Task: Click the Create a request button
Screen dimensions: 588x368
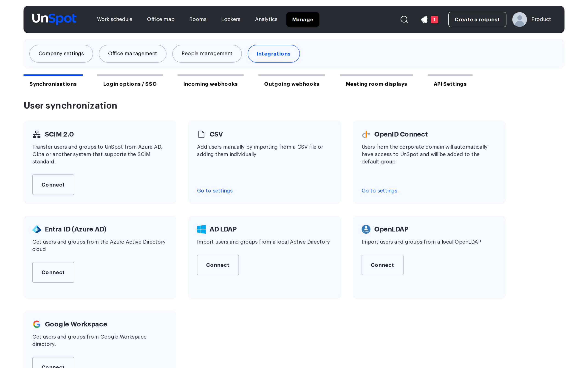Action: tap(477, 20)
